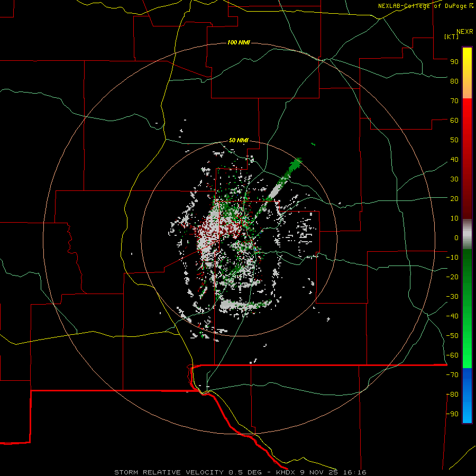
Task: Click the NEXR label at top right
Action: click(x=464, y=32)
